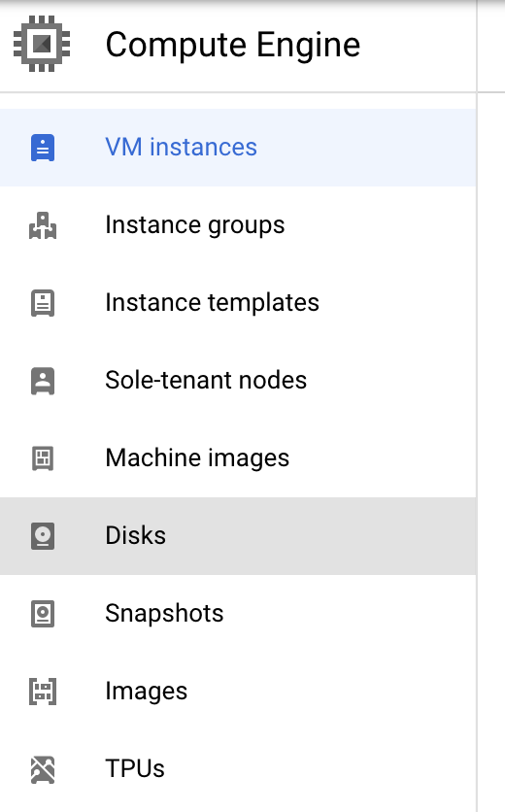Open the Images menu item
Image resolution: width=505 pixels, height=812 pixels.
238,692
